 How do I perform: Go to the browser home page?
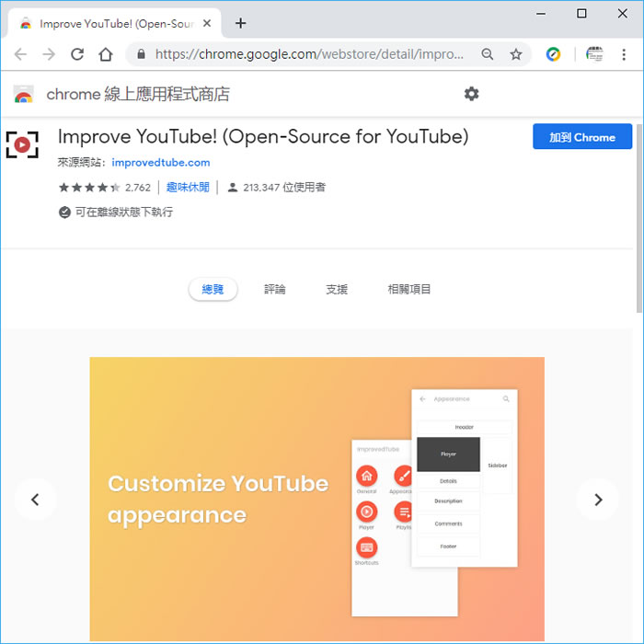click(106, 54)
